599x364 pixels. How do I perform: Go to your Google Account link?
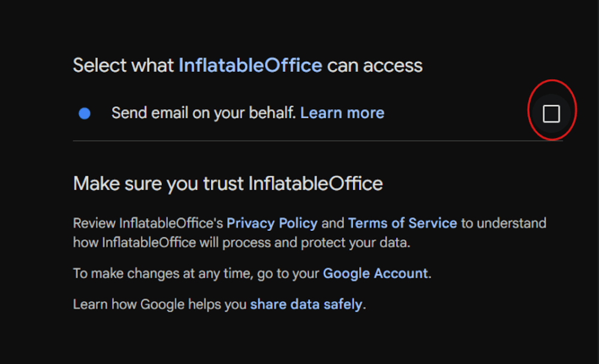tap(375, 273)
